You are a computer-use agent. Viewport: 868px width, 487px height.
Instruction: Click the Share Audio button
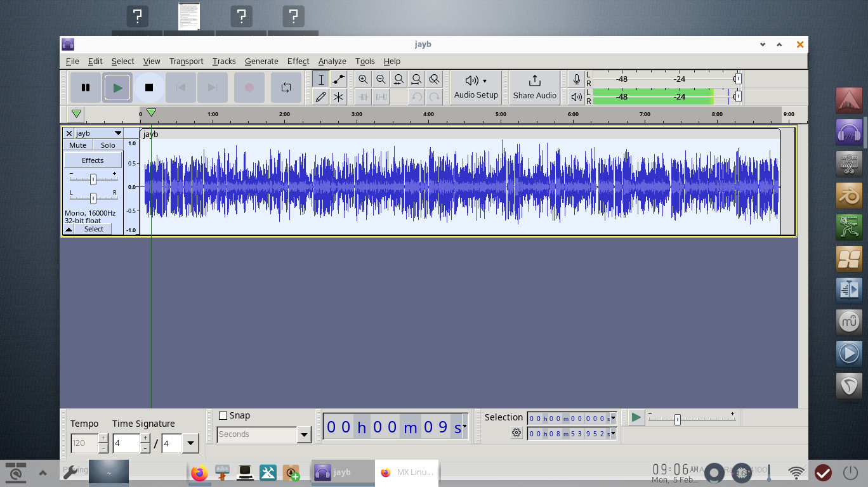pos(535,88)
